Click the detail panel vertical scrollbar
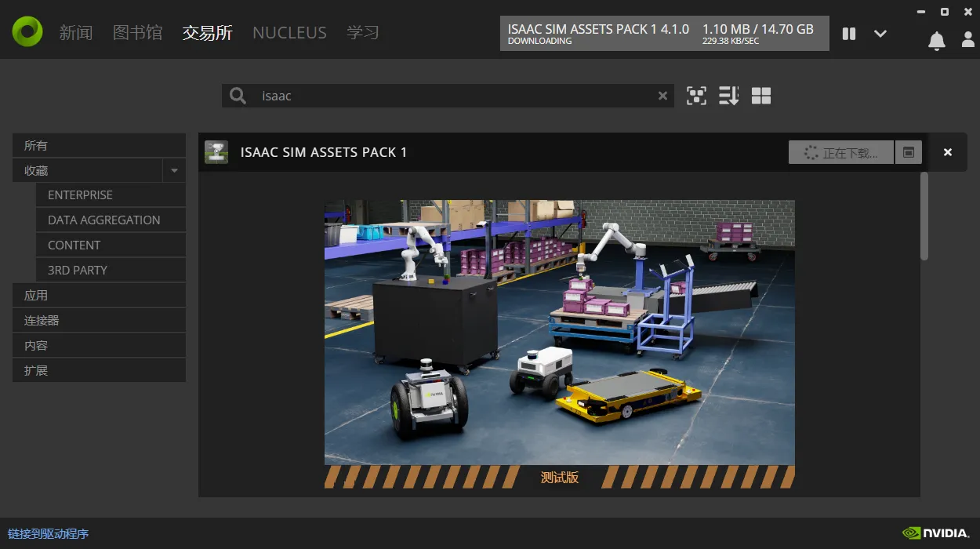Screen dimensions: 980x549 click(x=924, y=216)
